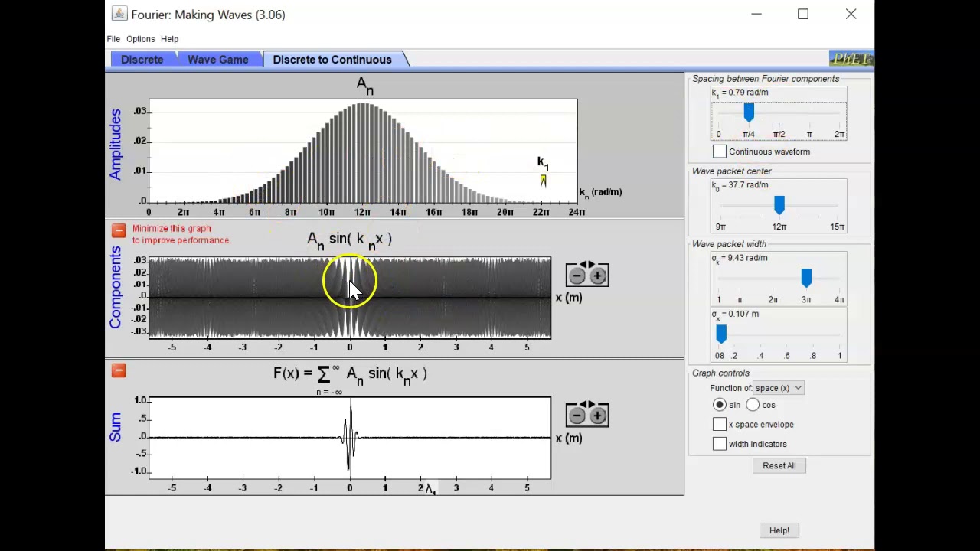
Task: Click the Reset All button
Action: pos(779,465)
